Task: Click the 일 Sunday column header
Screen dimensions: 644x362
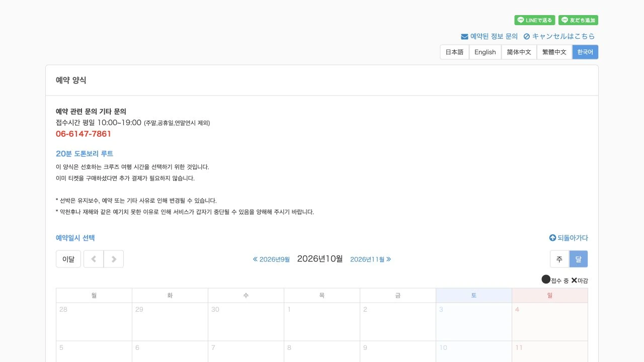Action: coord(550,296)
